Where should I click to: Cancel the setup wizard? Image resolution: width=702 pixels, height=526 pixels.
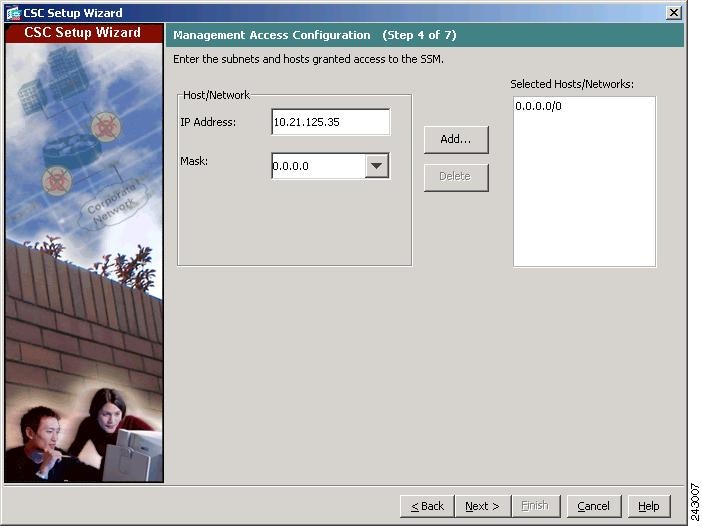[x=594, y=506]
